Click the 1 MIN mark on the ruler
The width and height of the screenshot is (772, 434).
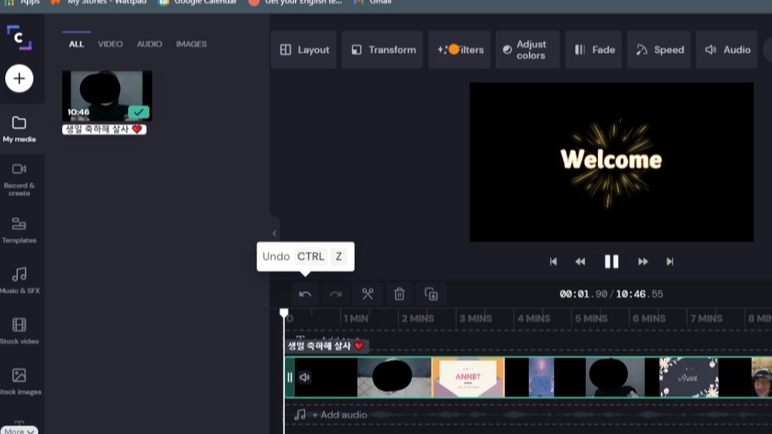[355, 319]
